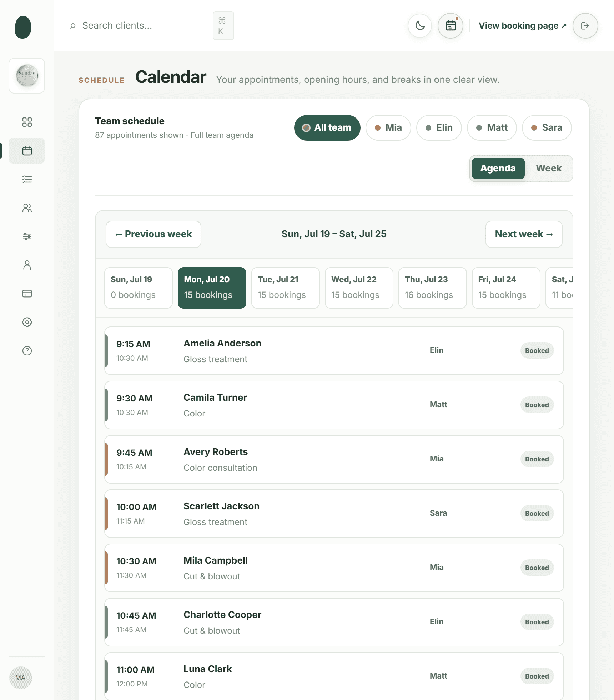The height and width of the screenshot is (700, 614).
Task: Switch to Week view
Action: click(549, 169)
